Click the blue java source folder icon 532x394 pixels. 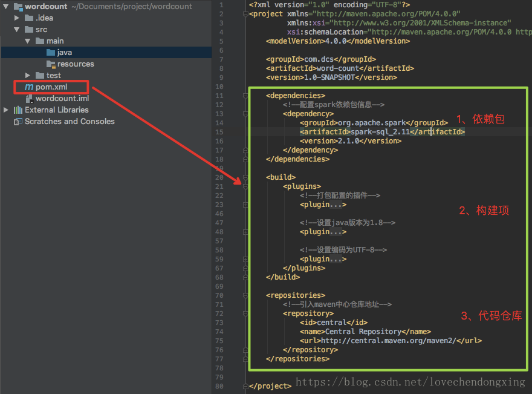pos(51,53)
